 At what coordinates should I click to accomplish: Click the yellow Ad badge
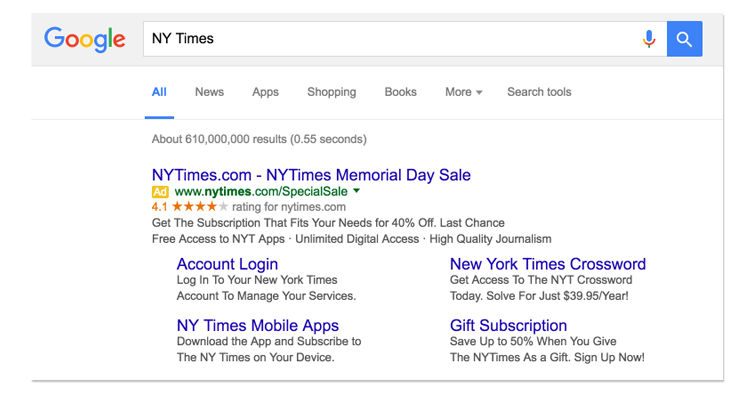160,192
